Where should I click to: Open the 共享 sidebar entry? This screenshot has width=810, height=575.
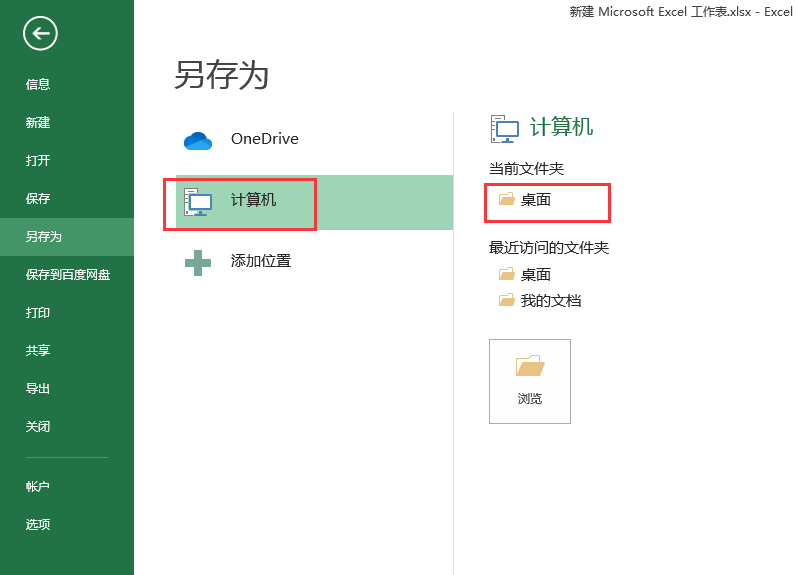point(67,351)
